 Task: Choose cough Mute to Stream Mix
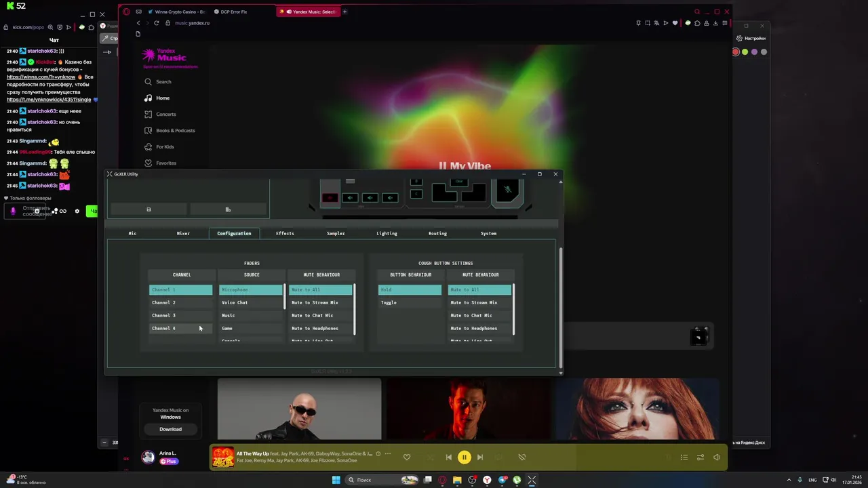[x=479, y=303]
